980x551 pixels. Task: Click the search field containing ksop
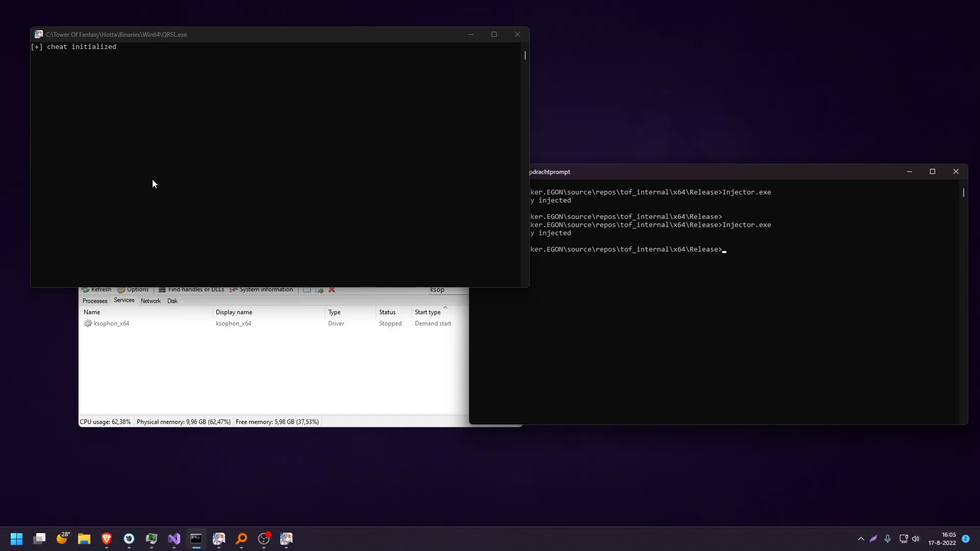(x=448, y=290)
